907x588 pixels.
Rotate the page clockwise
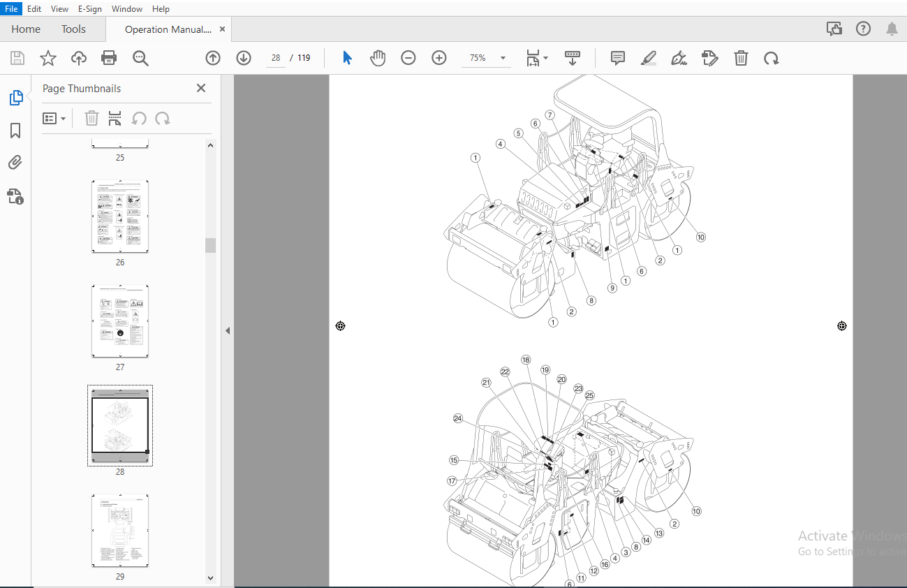coord(772,58)
